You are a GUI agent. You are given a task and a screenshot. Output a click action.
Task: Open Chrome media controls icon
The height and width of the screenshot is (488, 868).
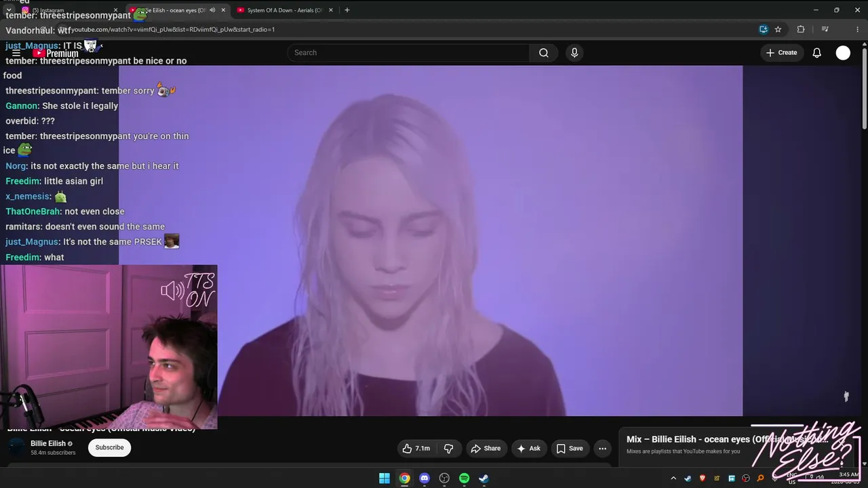(x=825, y=29)
